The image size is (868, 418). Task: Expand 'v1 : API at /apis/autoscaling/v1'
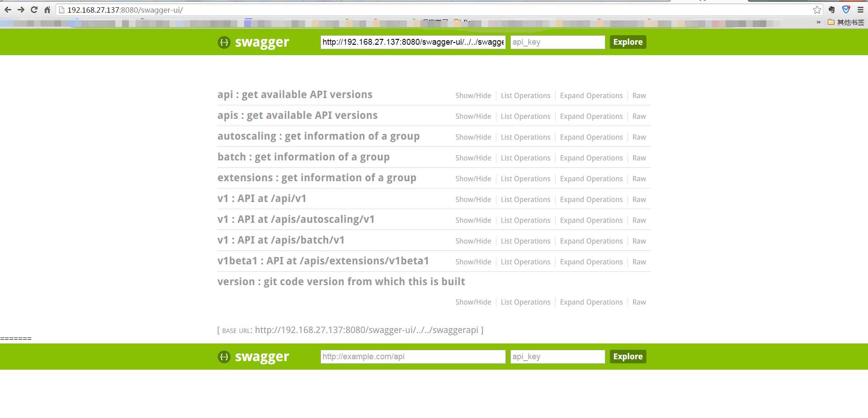tap(296, 219)
